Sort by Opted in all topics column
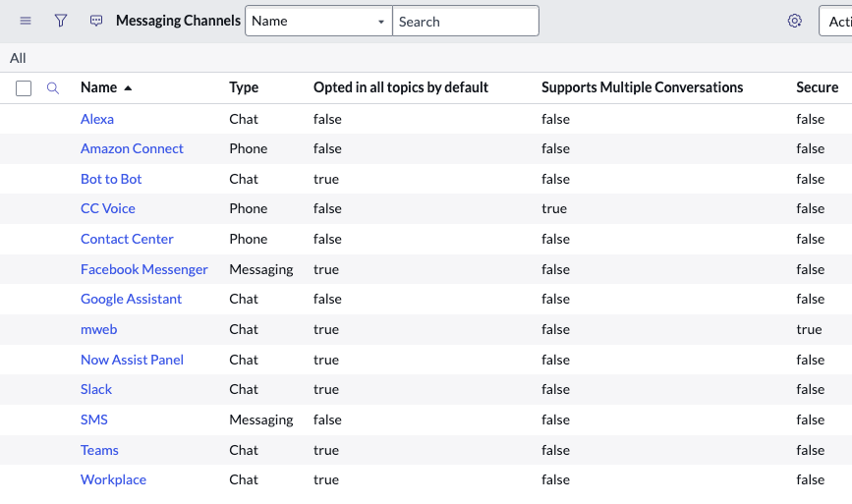Image resolution: width=852 pixels, height=504 pixels. click(x=401, y=87)
